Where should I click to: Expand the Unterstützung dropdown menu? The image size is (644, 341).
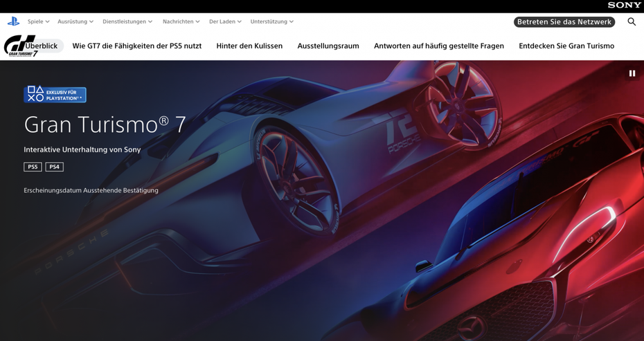(x=272, y=21)
